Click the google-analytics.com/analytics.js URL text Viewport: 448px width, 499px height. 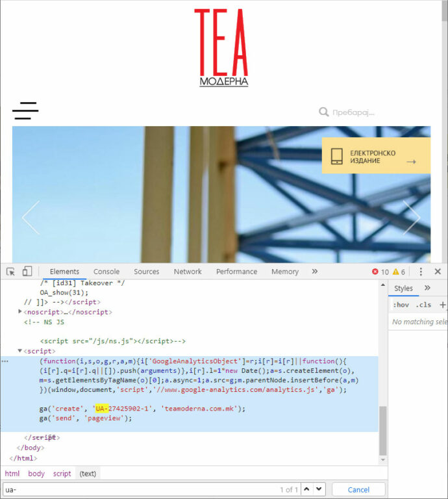(236, 390)
